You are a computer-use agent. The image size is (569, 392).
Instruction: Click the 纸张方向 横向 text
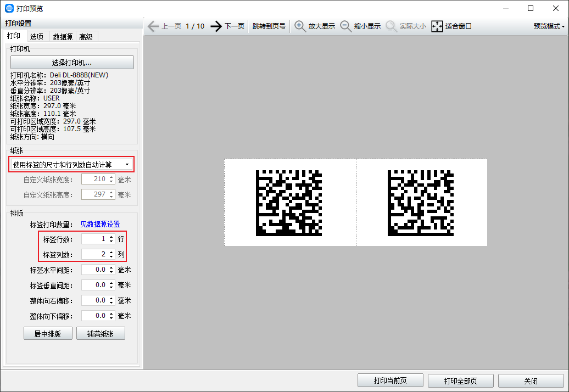click(32, 137)
